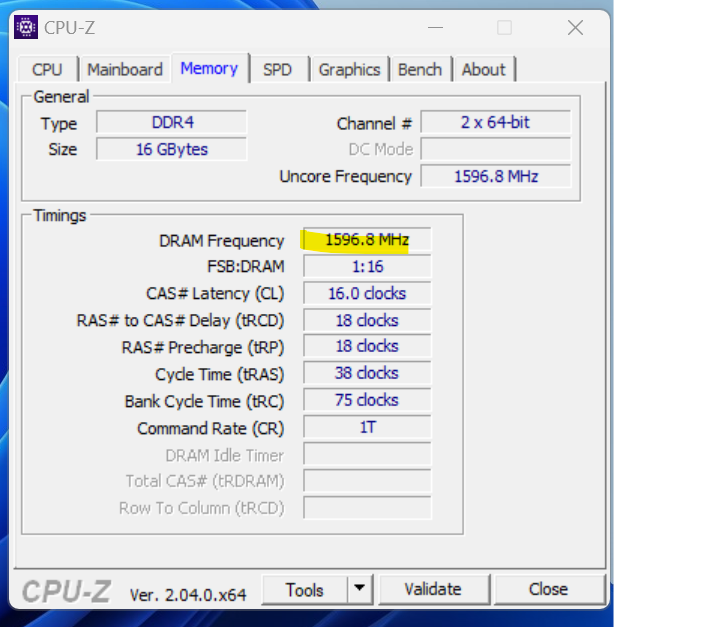Click the Close button at bottom
Viewport: 720px width, 627px height.
click(x=548, y=589)
